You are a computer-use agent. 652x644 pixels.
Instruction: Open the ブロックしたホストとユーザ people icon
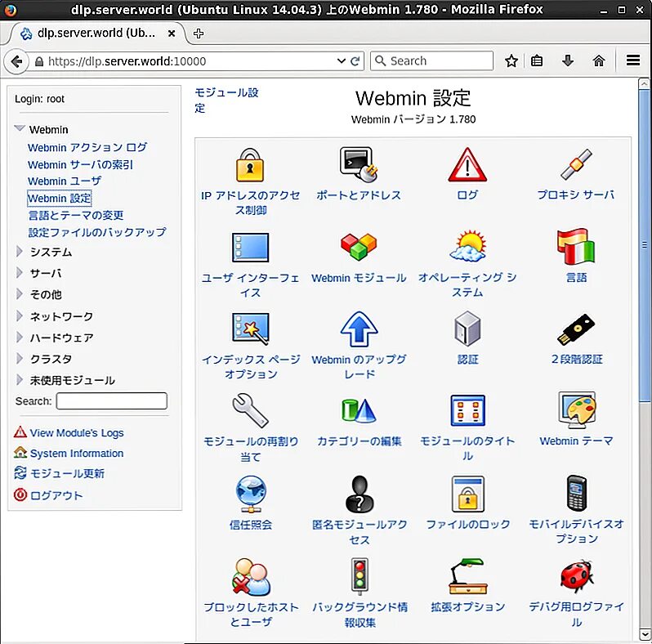(x=251, y=577)
